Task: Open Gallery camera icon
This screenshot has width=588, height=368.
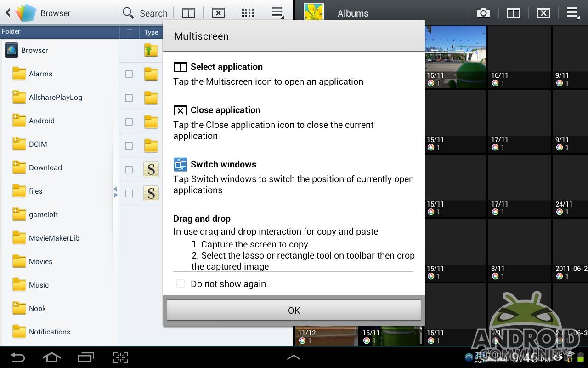Action: point(483,13)
